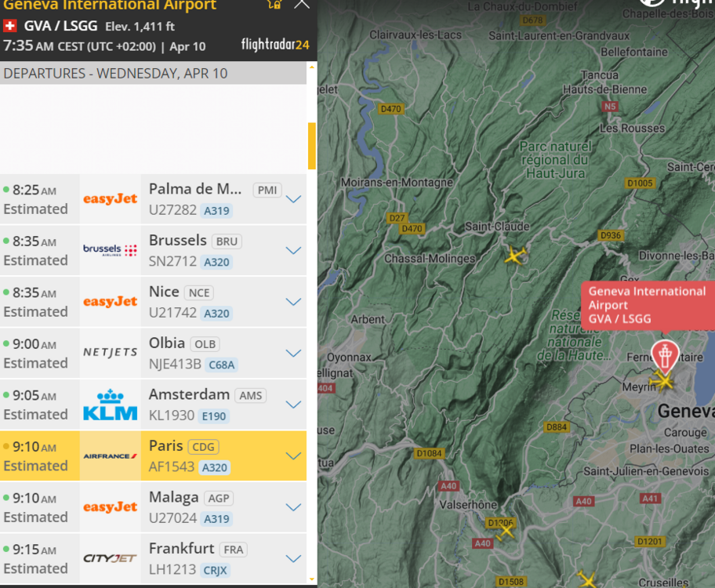Viewport: 715px width, 588px height.
Task: Expand the Palma de Mallorca flight details
Action: (293, 199)
